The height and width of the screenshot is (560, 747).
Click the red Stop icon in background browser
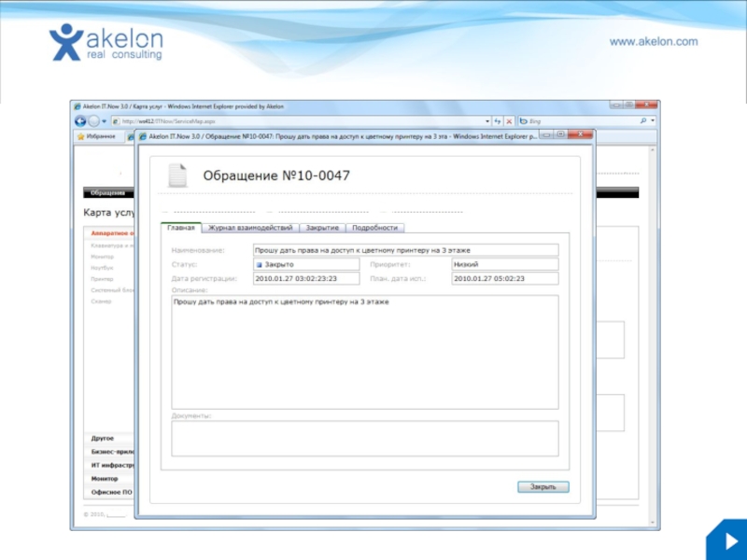pyautogui.click(x=509, y=121)
